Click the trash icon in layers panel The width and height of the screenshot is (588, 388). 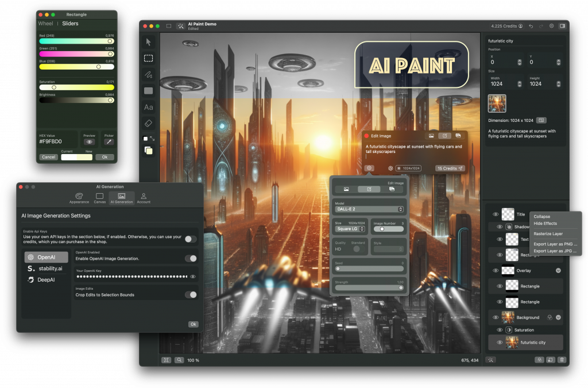coord(562,360)
